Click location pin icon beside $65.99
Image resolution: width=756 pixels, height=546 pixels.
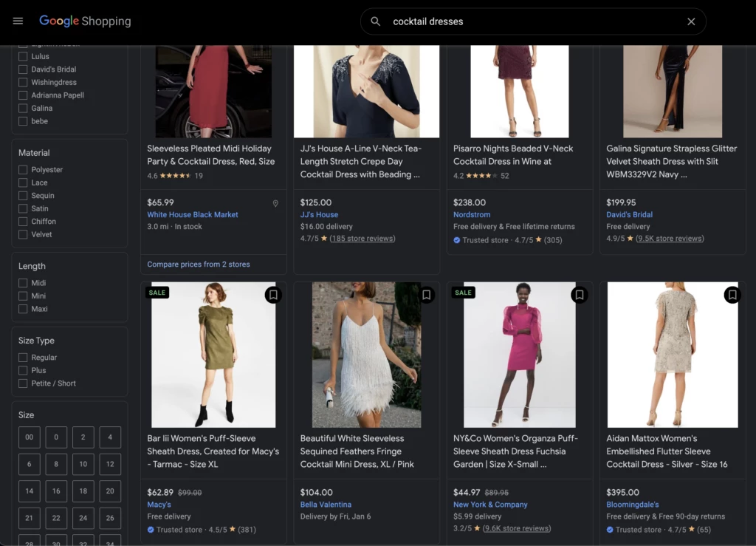click(275, 203)
